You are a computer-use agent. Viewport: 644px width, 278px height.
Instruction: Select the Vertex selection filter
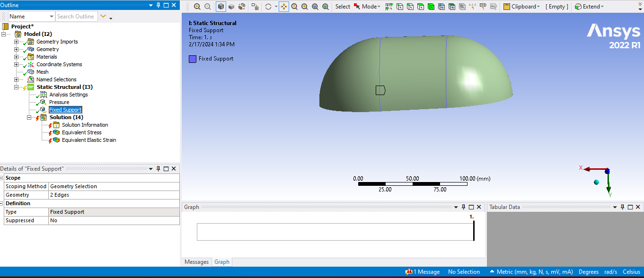[x=399, y=7]
